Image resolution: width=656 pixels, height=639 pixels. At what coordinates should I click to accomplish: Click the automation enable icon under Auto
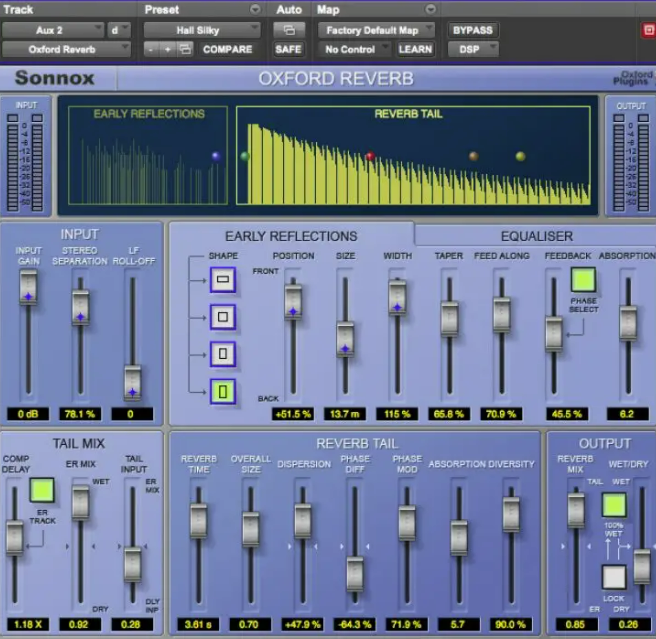[x=289, y=30]
